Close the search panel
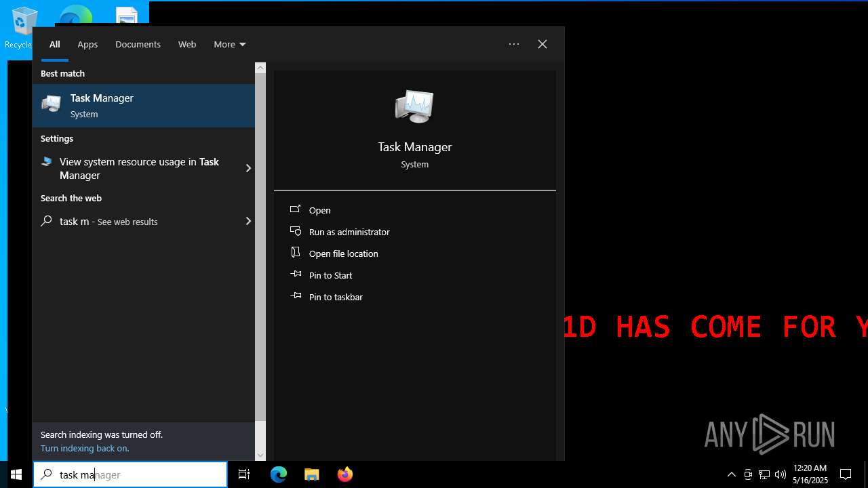Viewport: 868px width, 488px height. (542, 44)
